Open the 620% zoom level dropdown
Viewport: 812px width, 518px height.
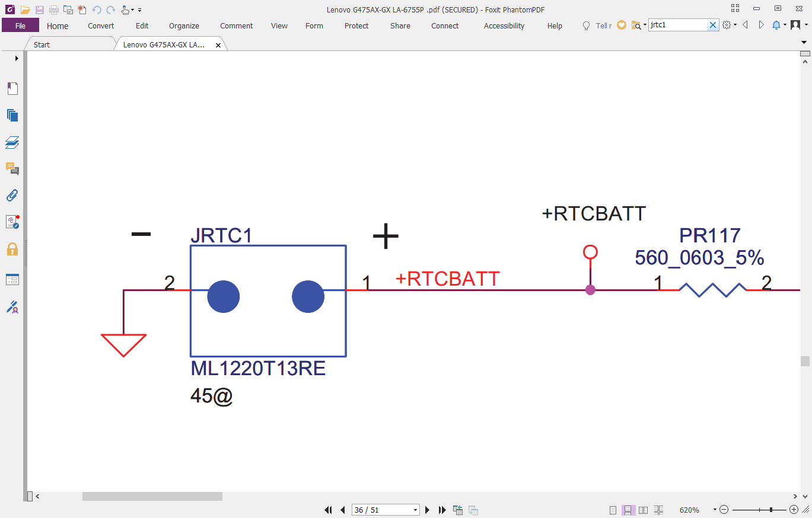tap(715, 510)
